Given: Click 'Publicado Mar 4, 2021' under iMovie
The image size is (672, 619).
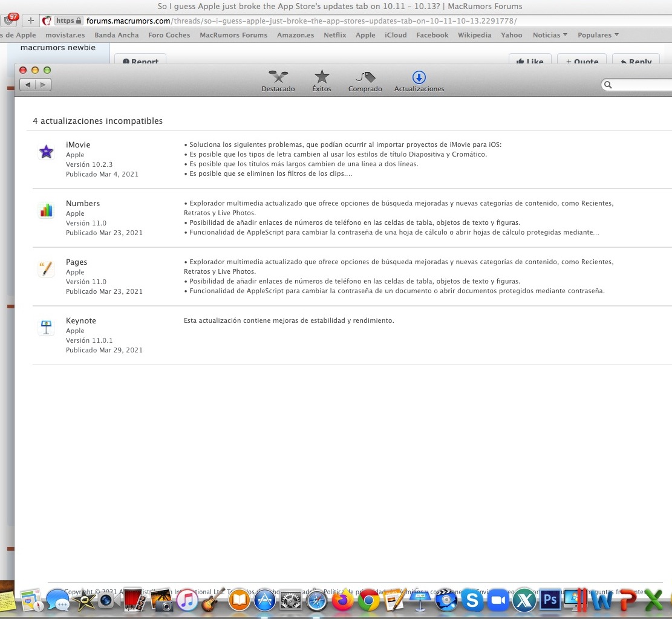Looking at the screenshot, I should click(x=102, y=174).
